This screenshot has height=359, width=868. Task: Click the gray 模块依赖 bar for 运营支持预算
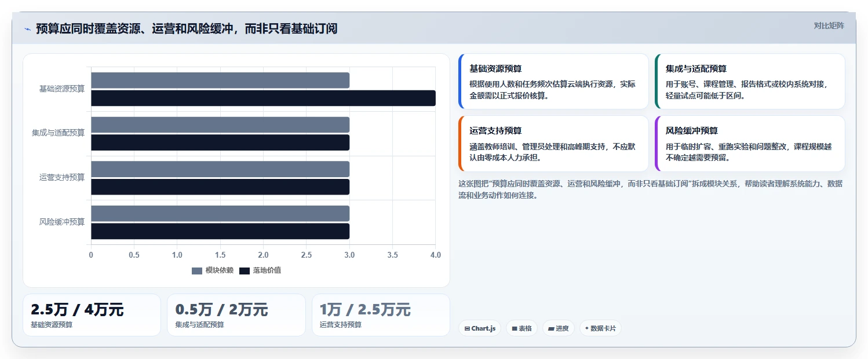click(x=220, y=169)
